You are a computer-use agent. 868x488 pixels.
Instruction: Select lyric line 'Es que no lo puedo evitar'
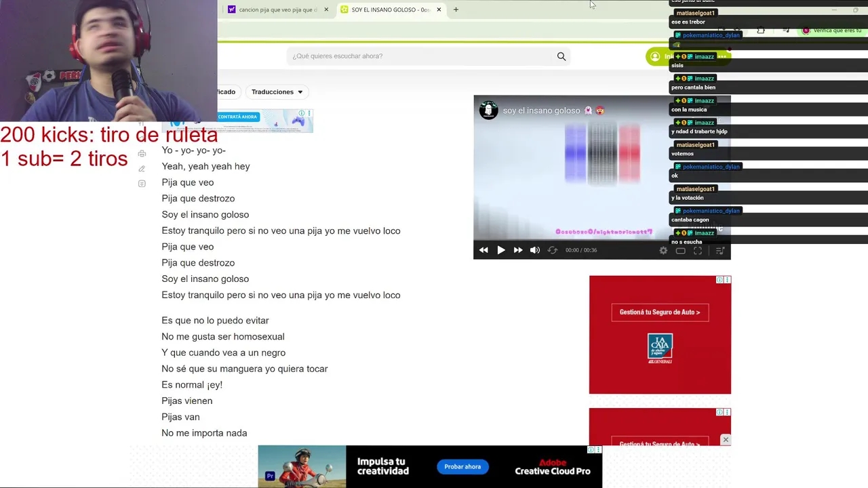point(215,321)
